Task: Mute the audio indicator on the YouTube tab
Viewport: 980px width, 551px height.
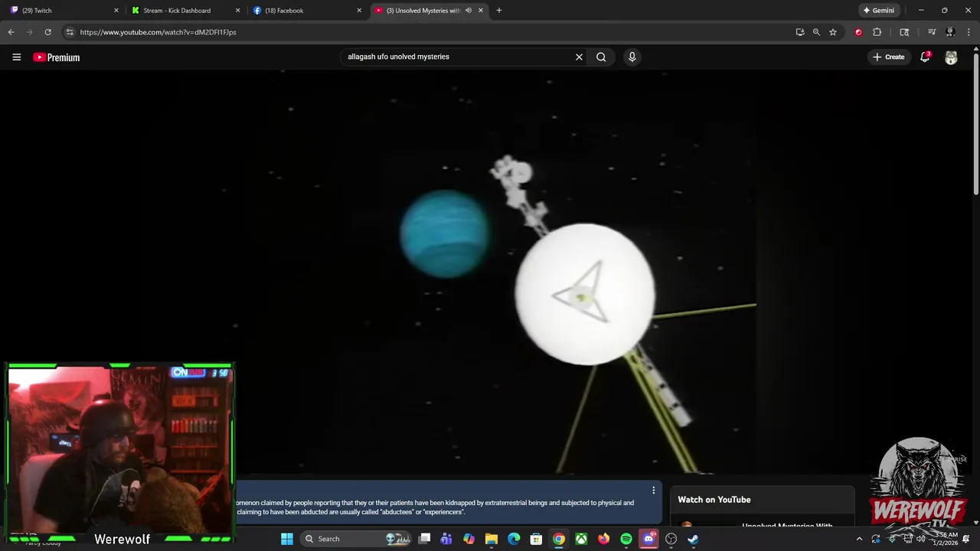Action: coord(468,11)
